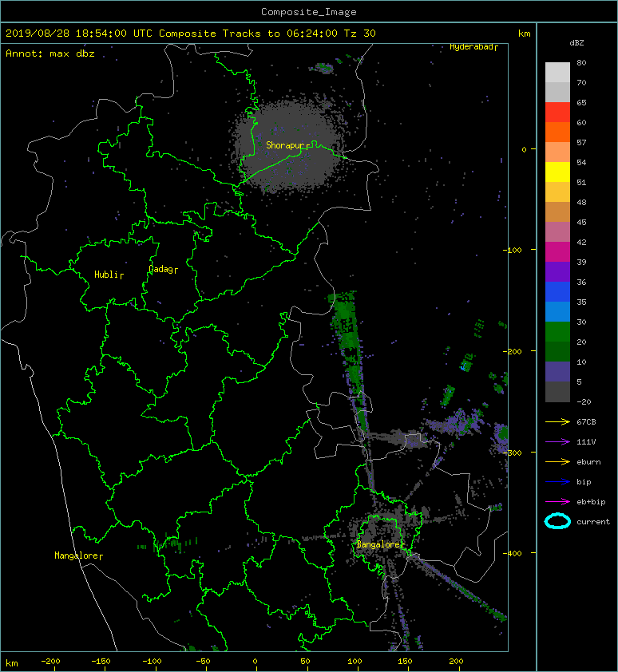Click the -150 tick on the horizontal km axis
This screenshot has height=672, width=618.
click(x=101, y=662)
